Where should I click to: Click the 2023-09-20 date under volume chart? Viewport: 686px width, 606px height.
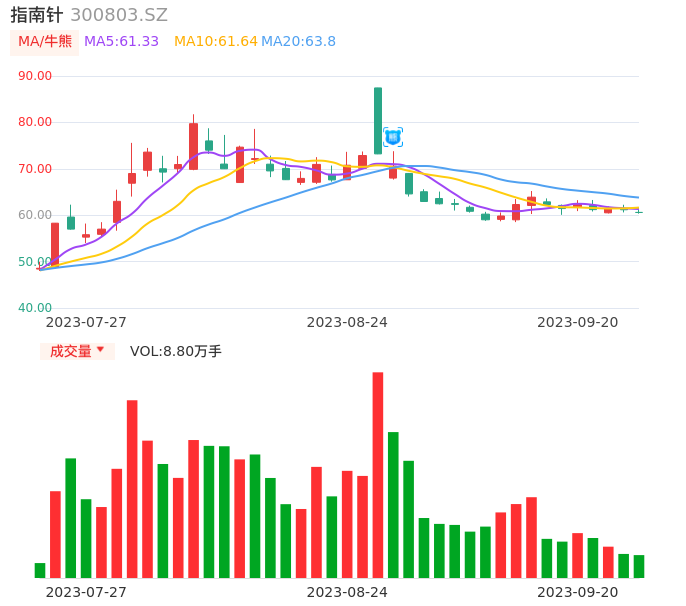tap(578, 592)
